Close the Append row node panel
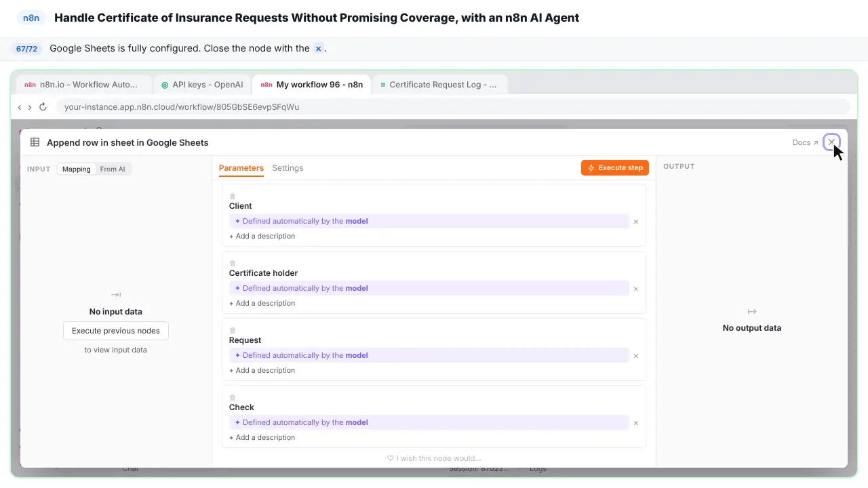Viewport: 868px width, 488px height. coord(831,142)
